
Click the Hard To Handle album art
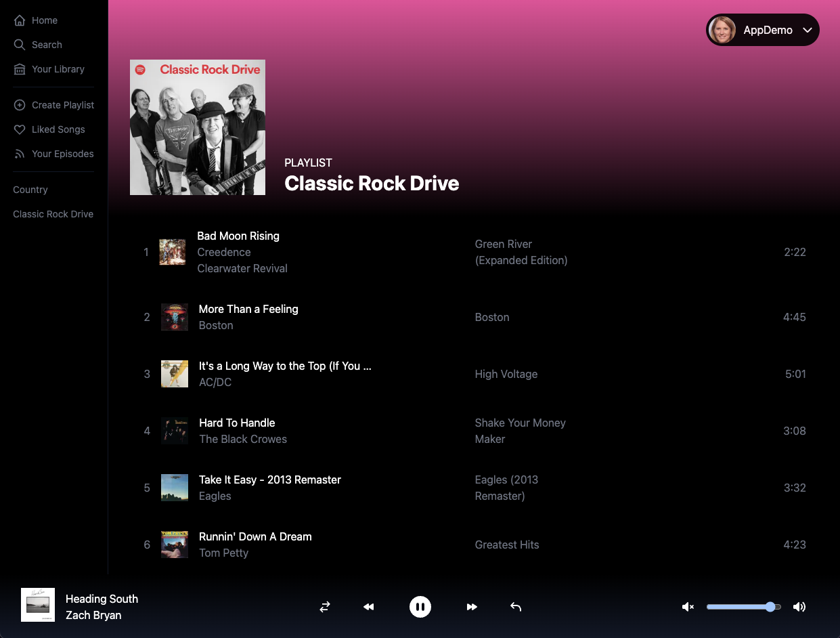(x=175, y=431)
